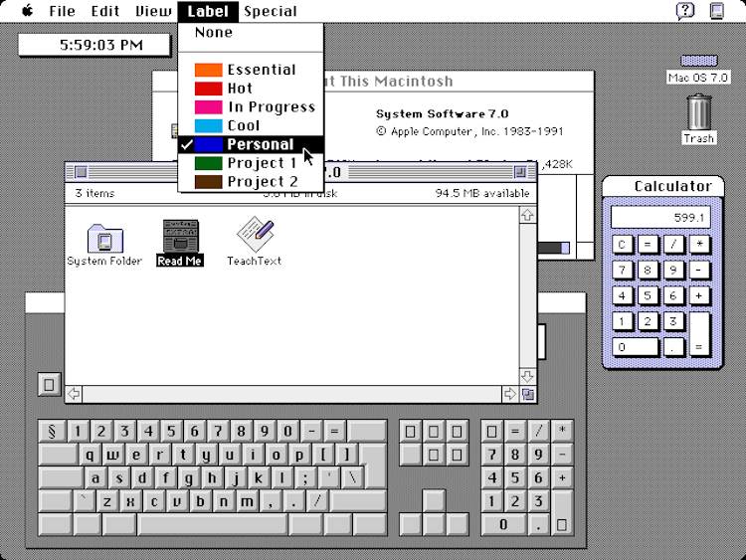Viewport: 746px width, 560px height.
Task: Open the View menu
Action: 153,11
